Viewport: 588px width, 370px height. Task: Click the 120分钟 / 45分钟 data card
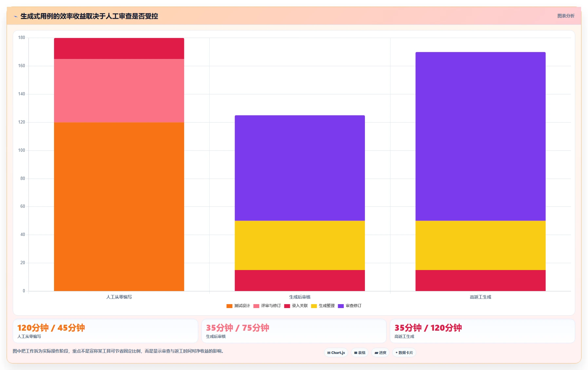point(105,331)
